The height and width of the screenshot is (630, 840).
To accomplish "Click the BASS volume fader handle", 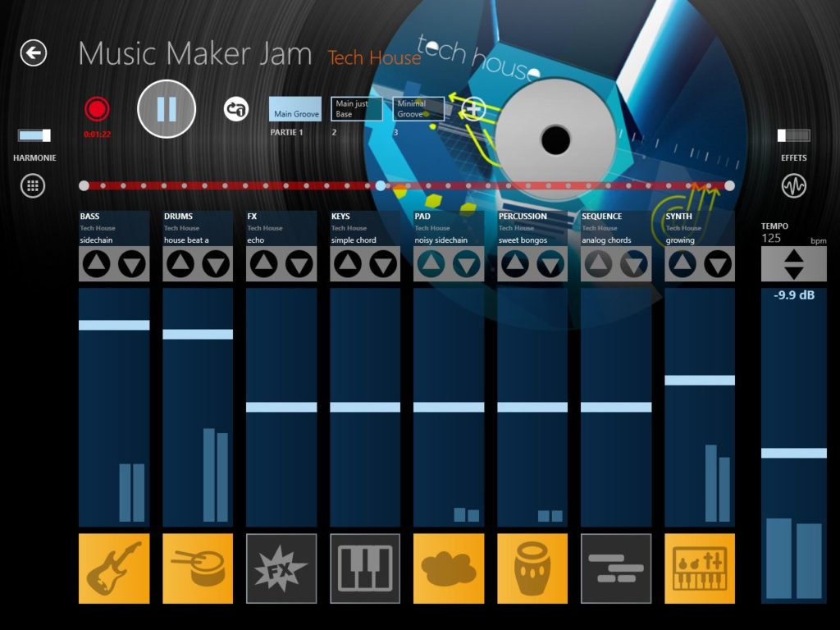I will tap(114, 325).
